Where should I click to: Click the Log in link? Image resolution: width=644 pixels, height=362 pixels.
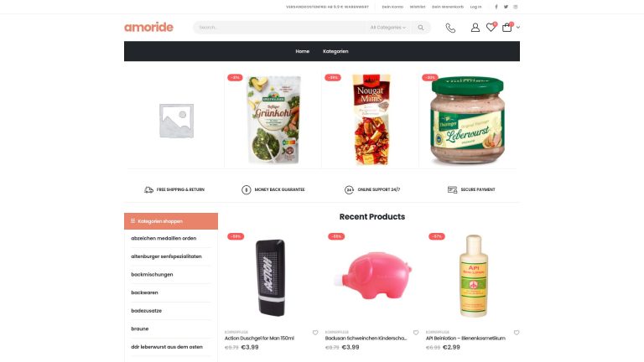[475, 7]
